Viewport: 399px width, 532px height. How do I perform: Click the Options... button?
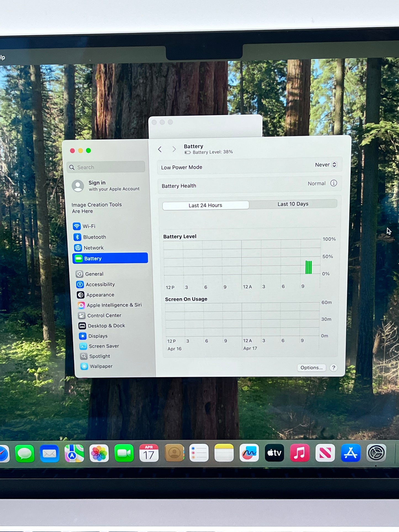(311, 368)
